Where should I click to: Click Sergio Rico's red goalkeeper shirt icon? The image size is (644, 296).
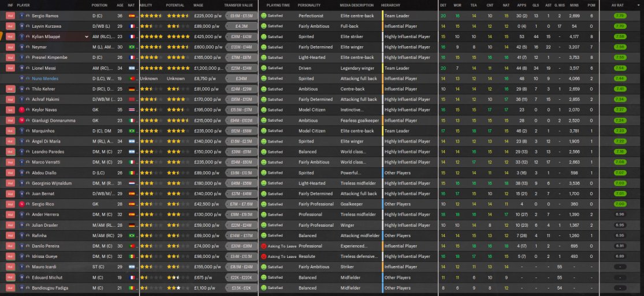click(22, 204)
